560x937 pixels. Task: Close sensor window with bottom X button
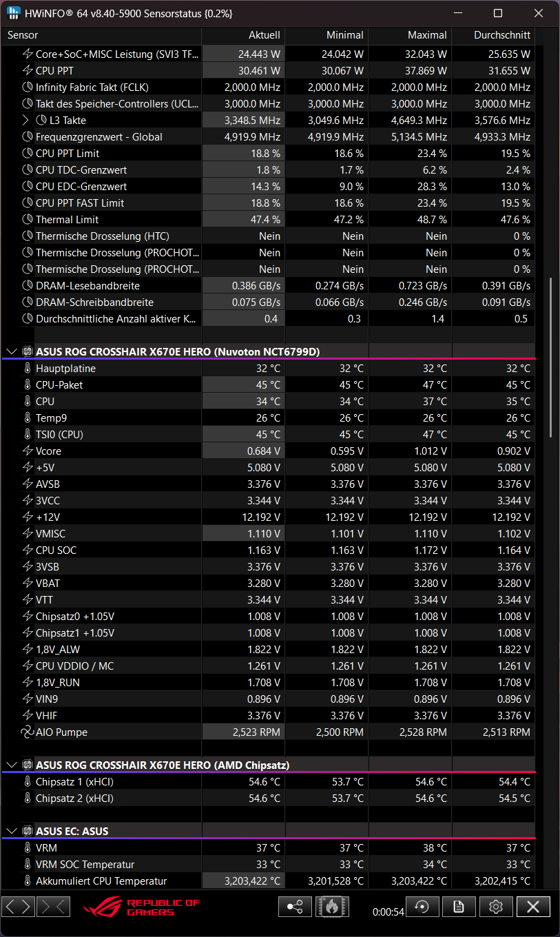(x=533, y=907)
